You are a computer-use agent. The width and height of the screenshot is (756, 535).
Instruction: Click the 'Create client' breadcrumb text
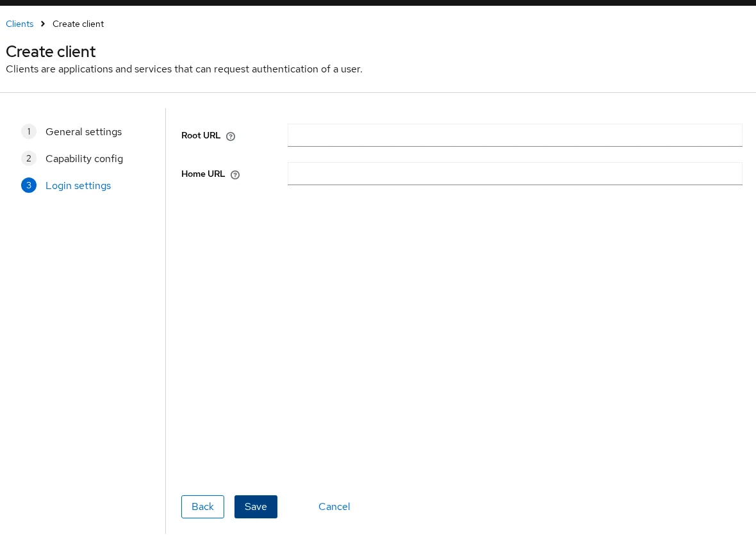(78, 24)
